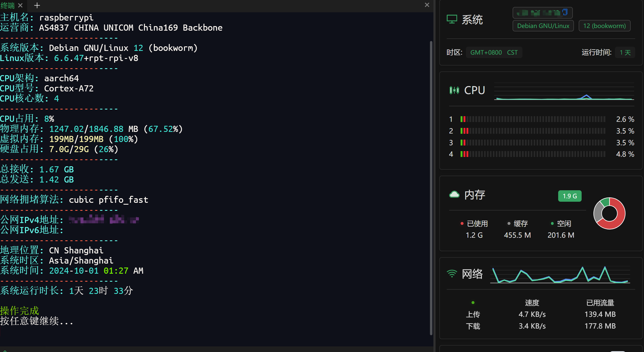Close the terminal panel using right X
Screen dimensions: 644x352
pyautogui.click(x=427, y=5)
